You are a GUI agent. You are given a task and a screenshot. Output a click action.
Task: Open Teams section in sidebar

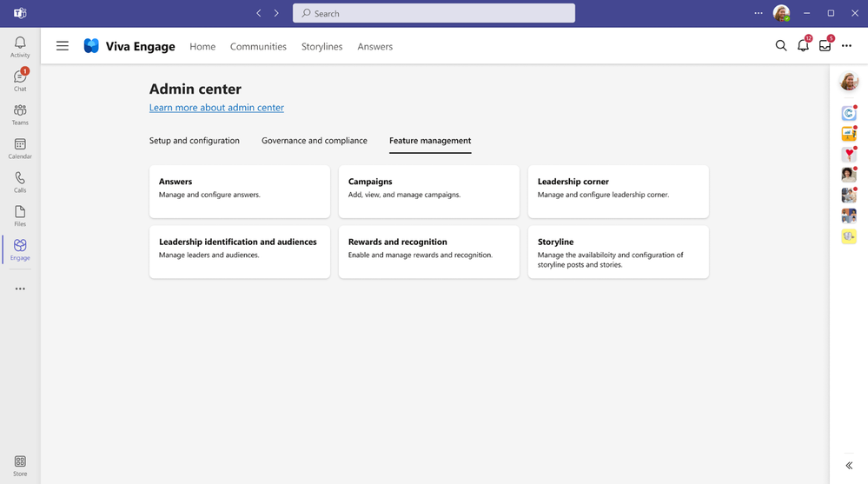(20, 114)
